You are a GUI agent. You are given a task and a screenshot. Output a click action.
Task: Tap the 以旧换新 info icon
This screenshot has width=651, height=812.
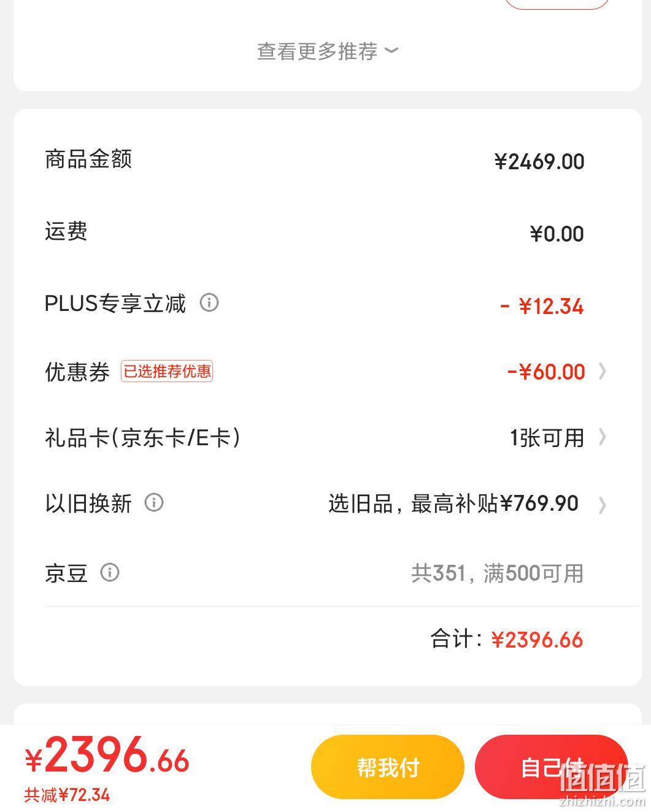coord(154,503)
